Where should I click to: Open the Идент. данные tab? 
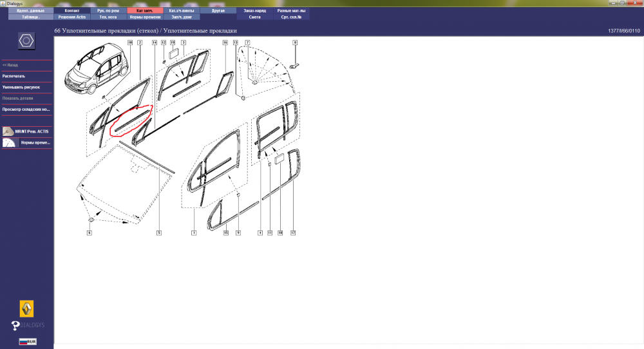[31, 11]
